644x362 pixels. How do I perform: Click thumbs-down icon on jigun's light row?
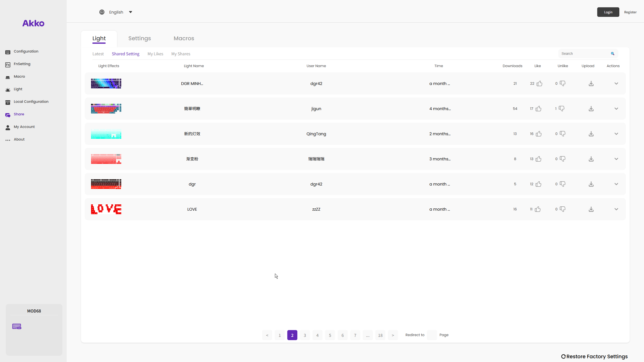[x=561, y=109]
